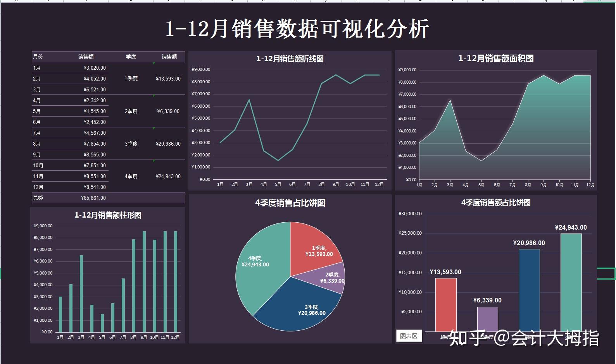Select the chart title 4季度销售占比饼图
Screen dimensions: 616x364
pyautogui.click(x=290, y=203)
